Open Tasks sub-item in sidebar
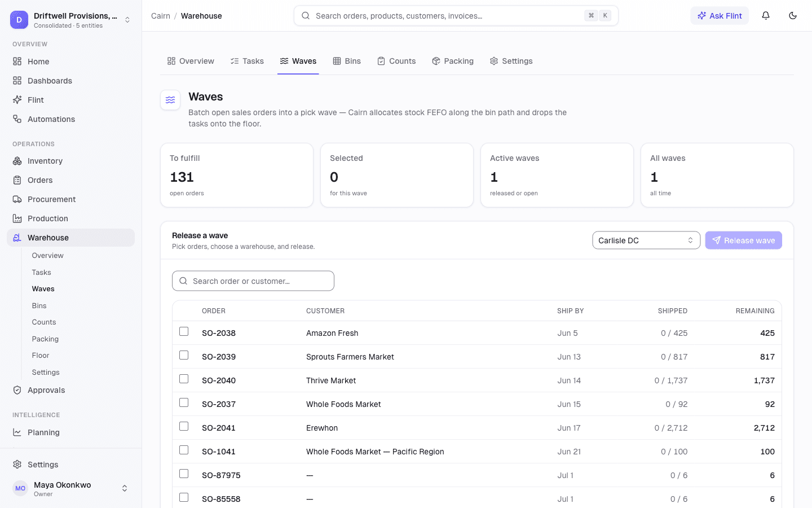This screenshot has height=508, width=812. point(42,273)
